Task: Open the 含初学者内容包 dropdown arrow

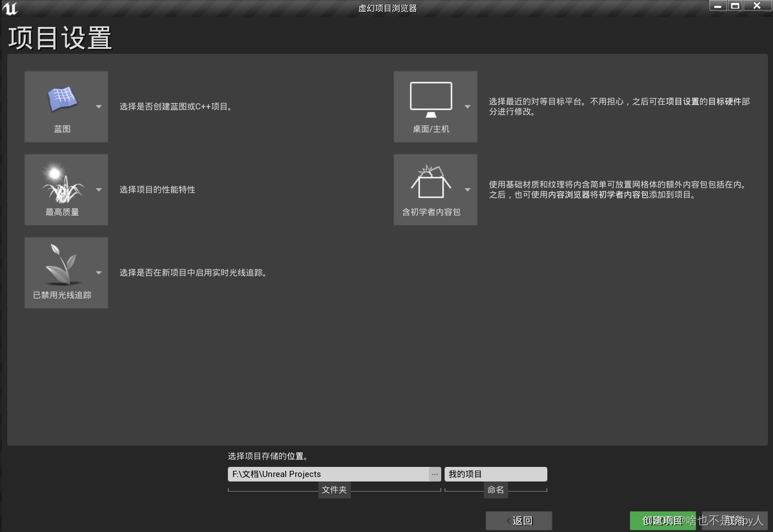Action: 468,190
